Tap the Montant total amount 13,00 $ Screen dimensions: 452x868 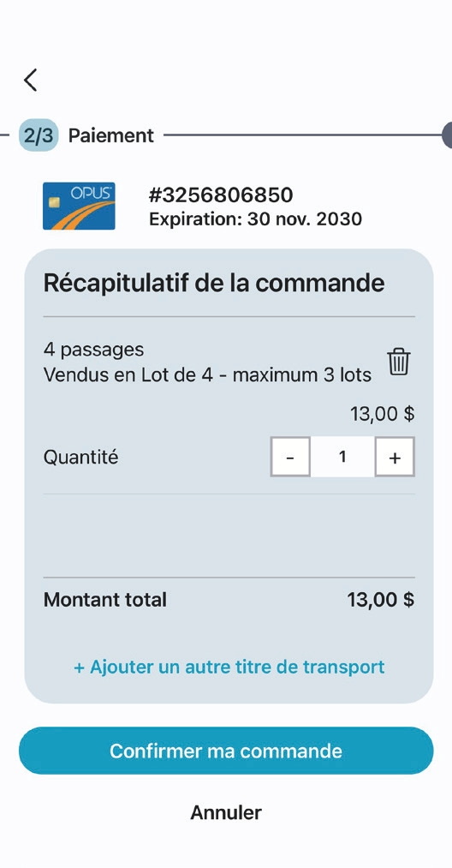(x=381, y=600)
